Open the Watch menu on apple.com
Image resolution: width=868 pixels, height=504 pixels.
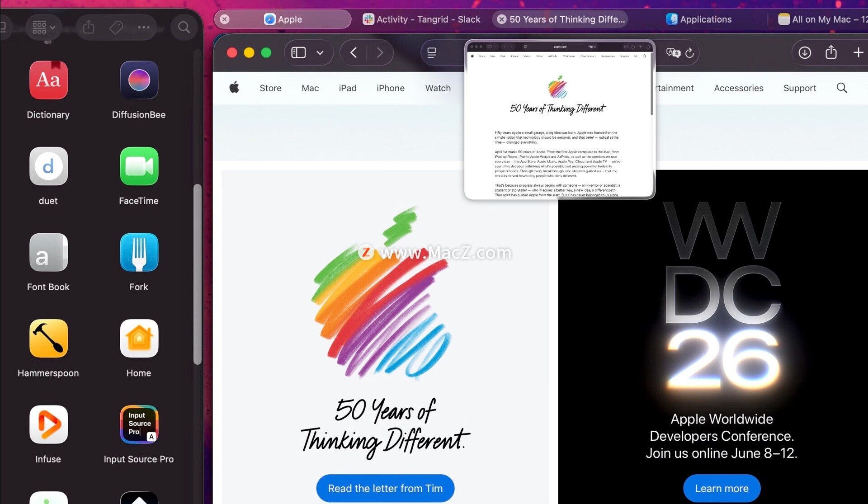(438, 88)
